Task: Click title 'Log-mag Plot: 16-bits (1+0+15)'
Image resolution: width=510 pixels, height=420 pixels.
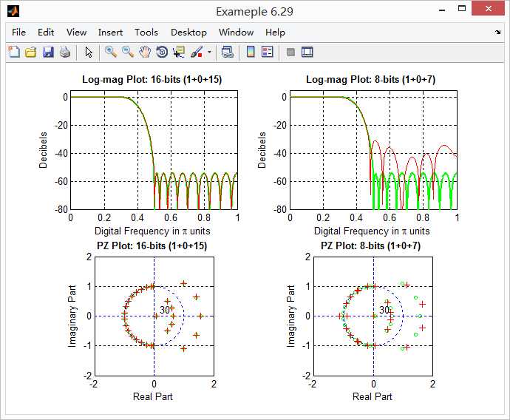Action: (x=152, y=79)
